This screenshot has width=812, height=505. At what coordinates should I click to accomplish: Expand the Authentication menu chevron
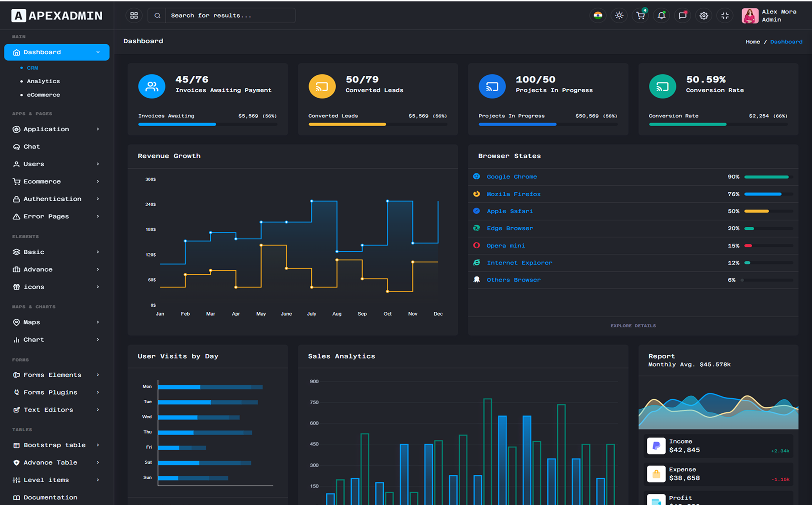pos(98,199)
